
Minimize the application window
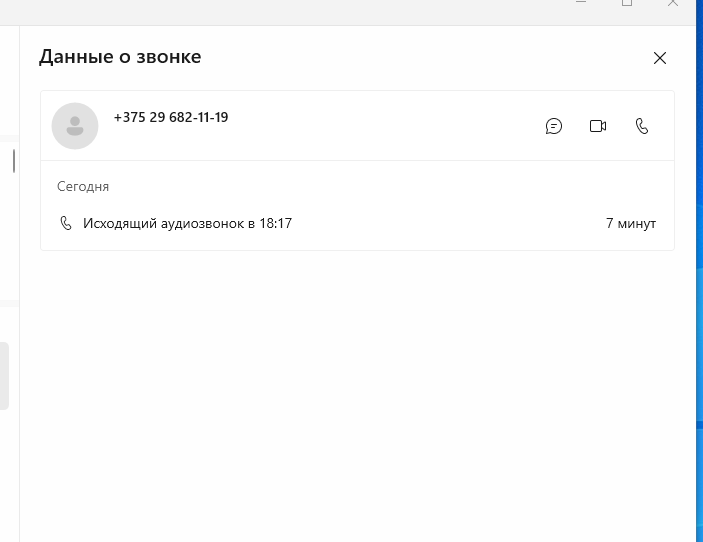click(x=581, y=3)
